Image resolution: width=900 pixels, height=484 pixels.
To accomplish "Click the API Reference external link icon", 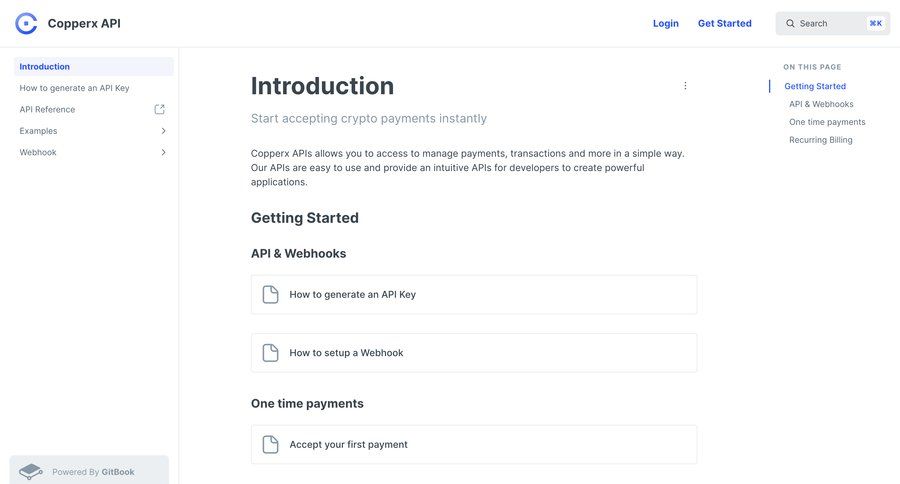I will [160, 109].
